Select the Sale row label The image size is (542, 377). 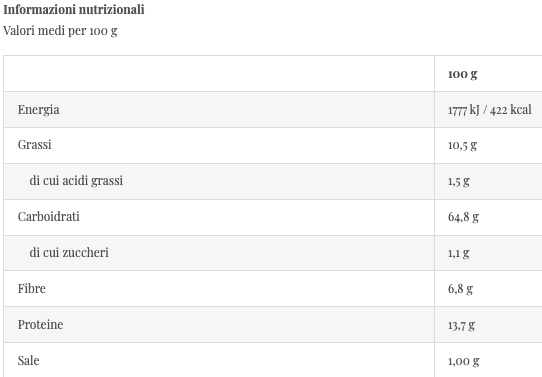coord(28,361)
